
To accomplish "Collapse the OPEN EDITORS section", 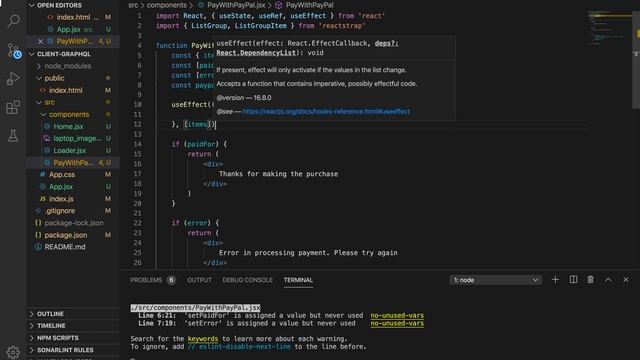I will [x=31, y=5].
